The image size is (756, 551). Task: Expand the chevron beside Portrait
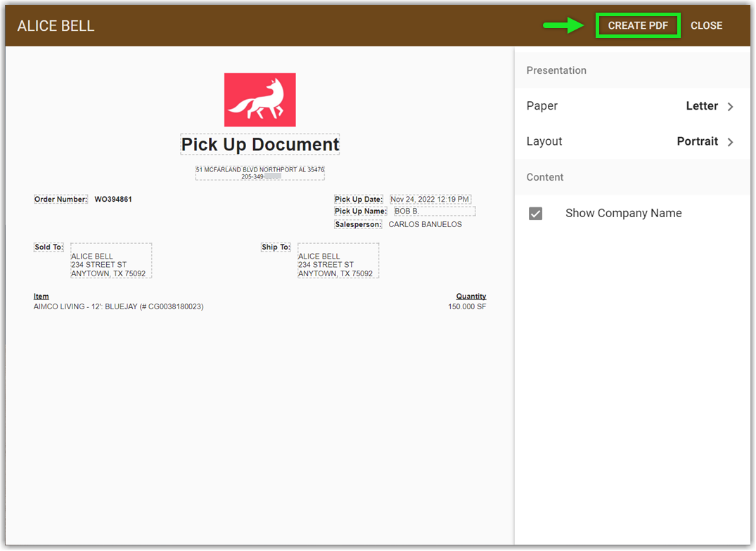(731, 141)
